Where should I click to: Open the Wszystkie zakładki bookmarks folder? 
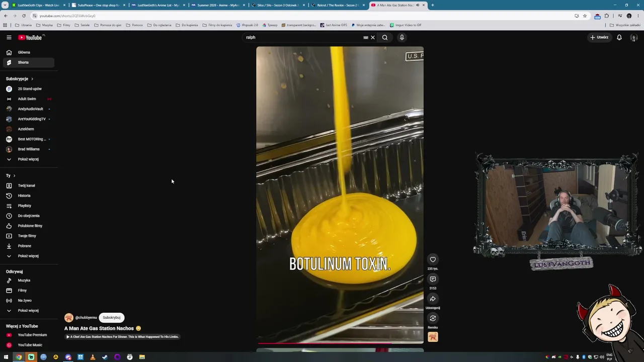coord(625,25)
